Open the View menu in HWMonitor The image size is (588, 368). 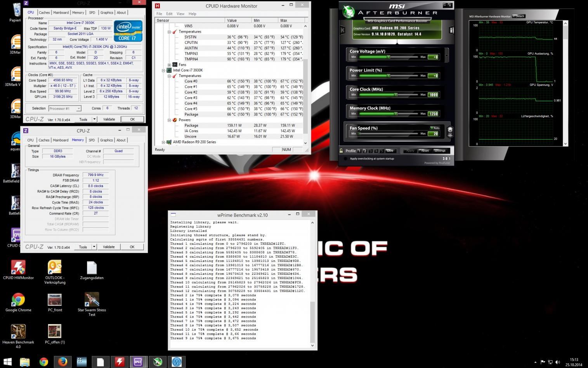[180, 14]
